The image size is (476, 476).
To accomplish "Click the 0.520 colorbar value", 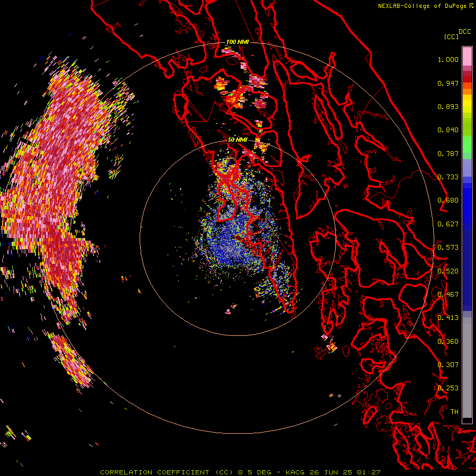I will coord(448,271).
